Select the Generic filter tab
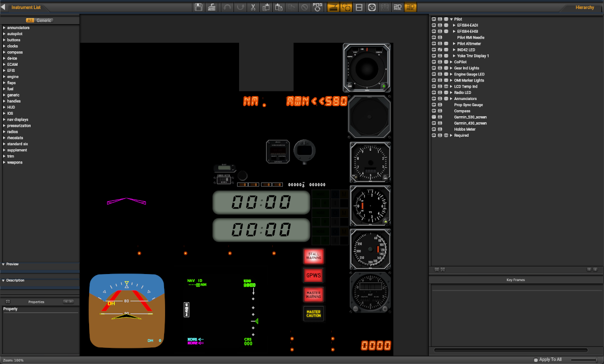Image resolution: width=604 pixels, height=364 pixels. [x=44, y=21]
